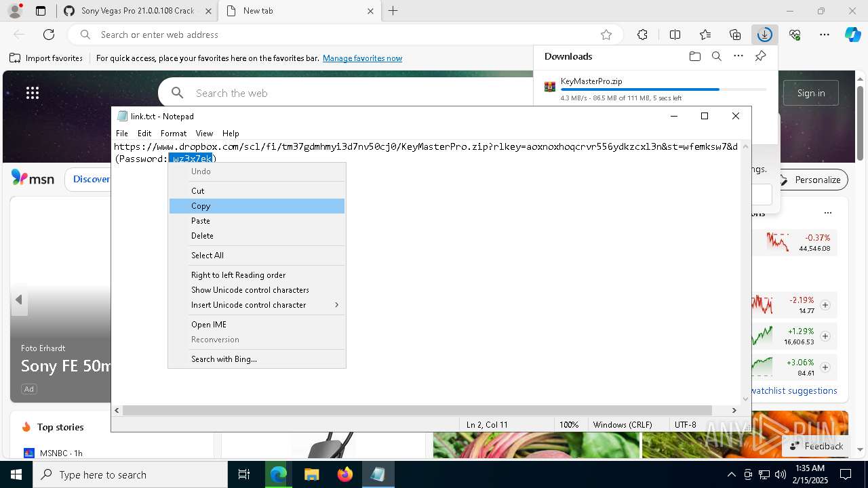
Task: Show hidden tray icons chevron
Action: [x=731, y=474]
